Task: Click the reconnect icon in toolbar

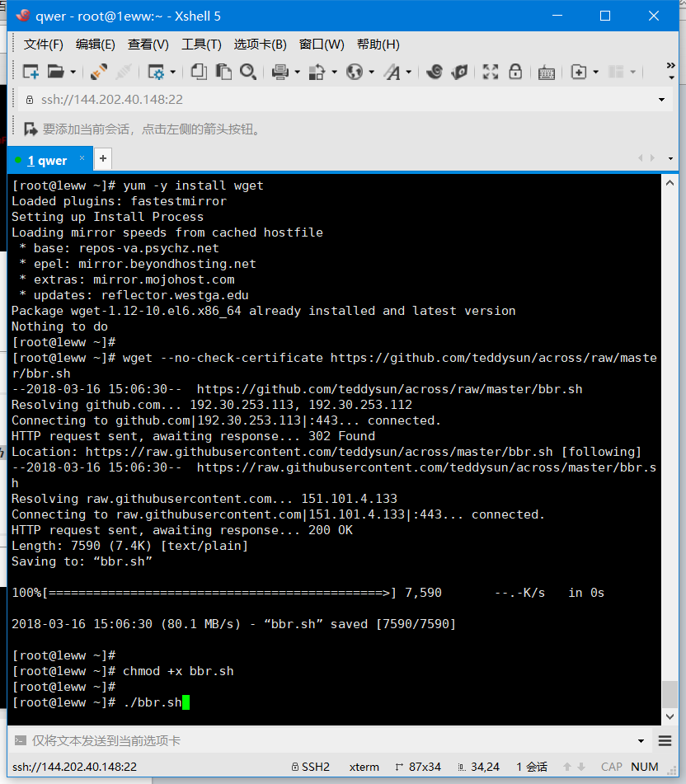Action: [x=98, y=72]
